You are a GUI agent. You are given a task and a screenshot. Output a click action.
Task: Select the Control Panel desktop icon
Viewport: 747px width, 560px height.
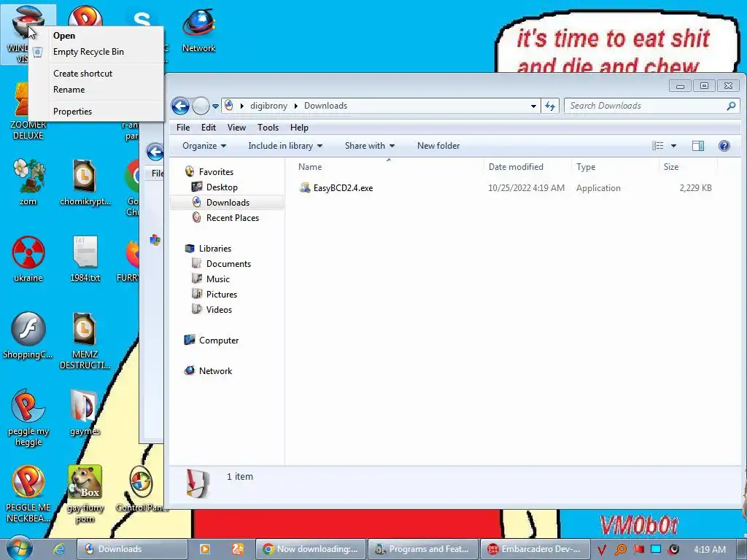142,489
